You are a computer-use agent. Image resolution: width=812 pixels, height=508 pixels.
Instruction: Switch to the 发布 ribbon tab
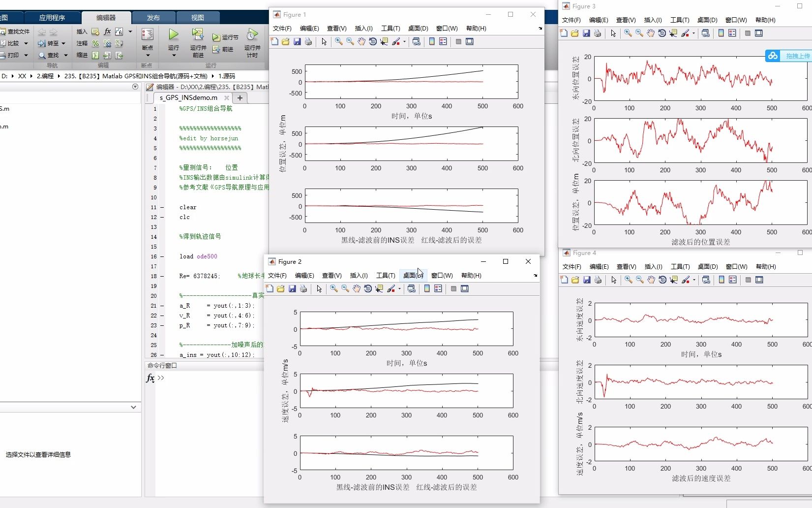153,17
